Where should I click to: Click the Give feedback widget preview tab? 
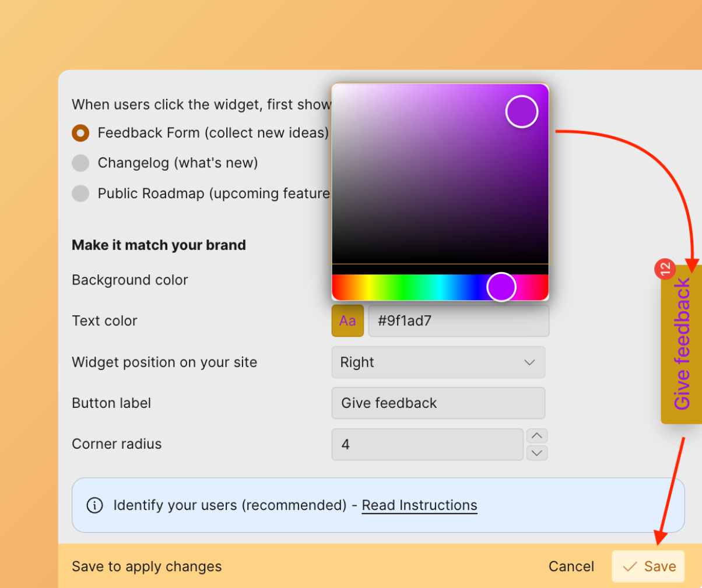tap(683, 345)
